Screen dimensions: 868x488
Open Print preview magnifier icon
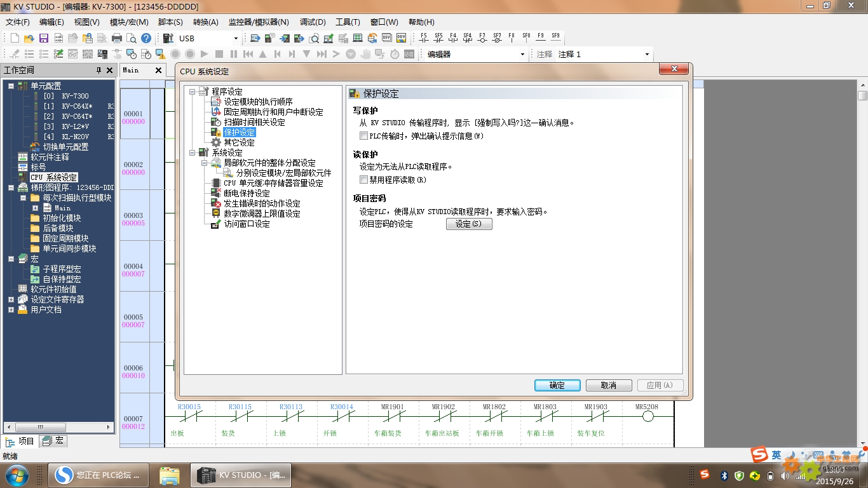[131, 38]
